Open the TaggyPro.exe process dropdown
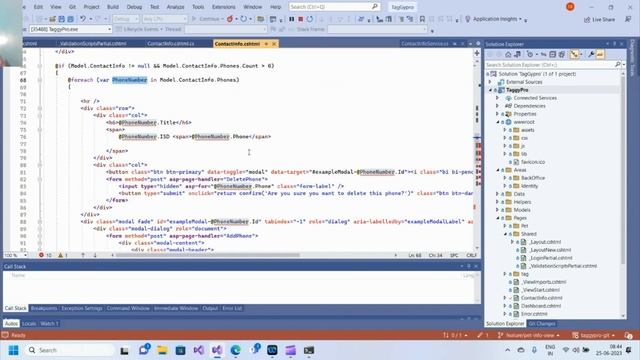The height and width of the screenshot is (360, 640). point(70,29)
